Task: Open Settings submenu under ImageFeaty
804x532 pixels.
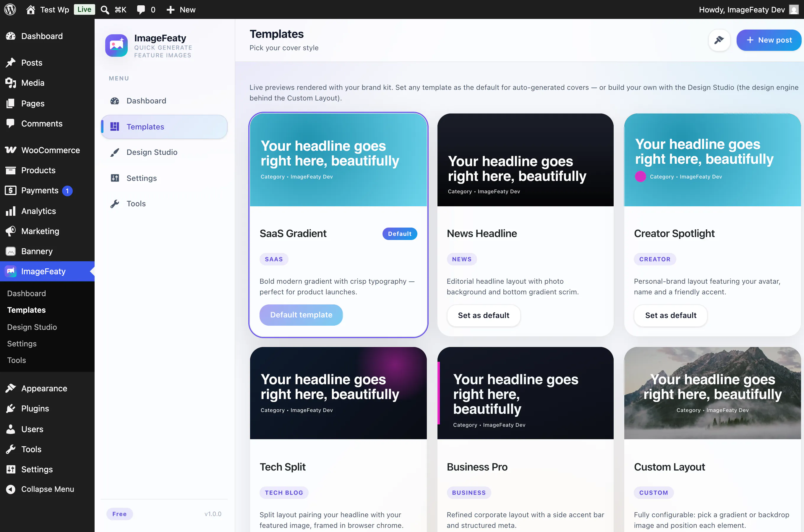Action: (22, 344)
